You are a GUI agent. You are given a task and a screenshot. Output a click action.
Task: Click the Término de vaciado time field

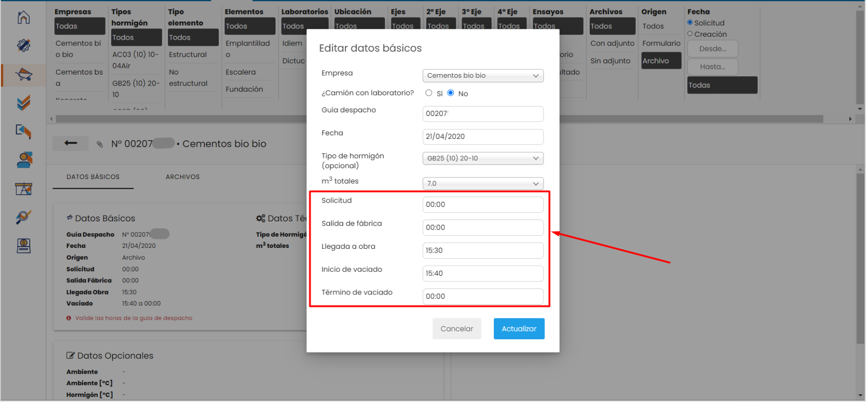tap(483, 297)
